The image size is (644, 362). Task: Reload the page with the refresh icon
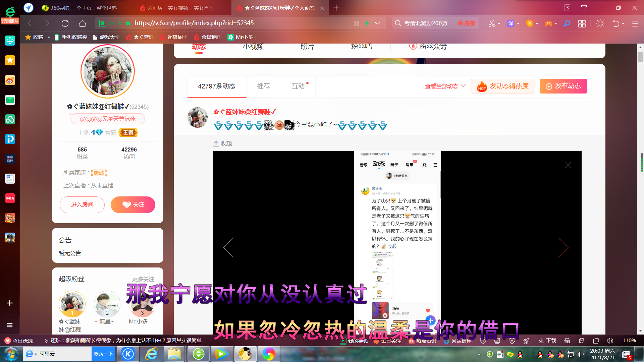(x=65, y=23)
